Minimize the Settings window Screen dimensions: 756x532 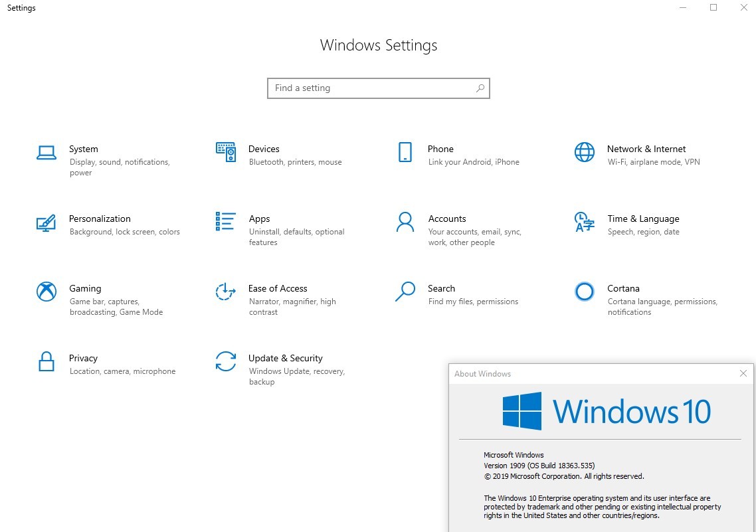[x=683, y=7]
